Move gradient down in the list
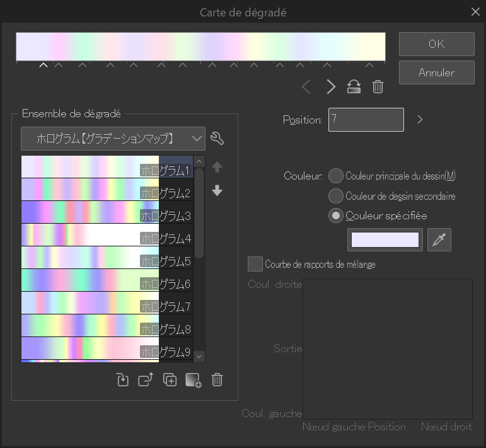The height and width of the screenshot is (448, 486). click(x=217, y=190)
